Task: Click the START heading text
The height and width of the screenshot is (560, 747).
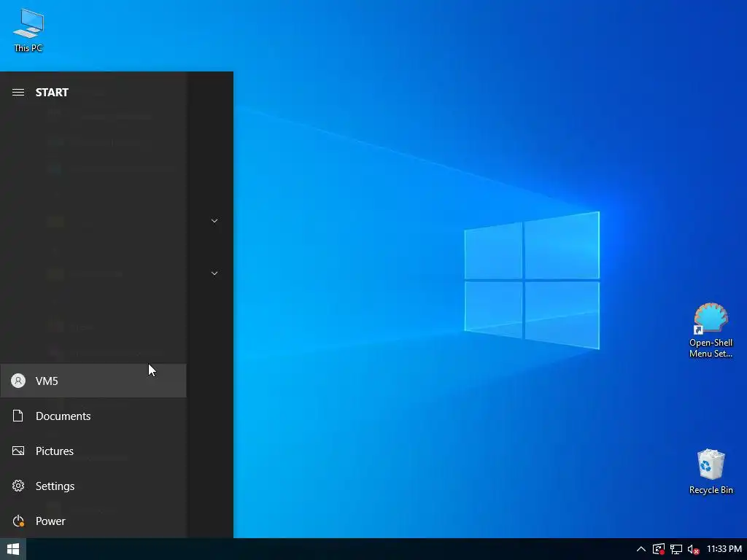Action: (52, 93)
